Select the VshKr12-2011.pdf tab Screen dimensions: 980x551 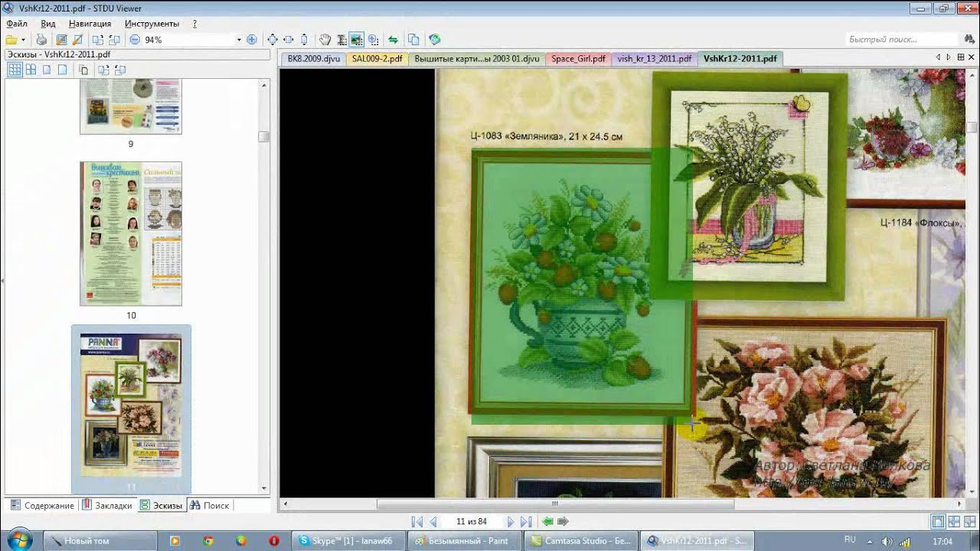(740, 59)
